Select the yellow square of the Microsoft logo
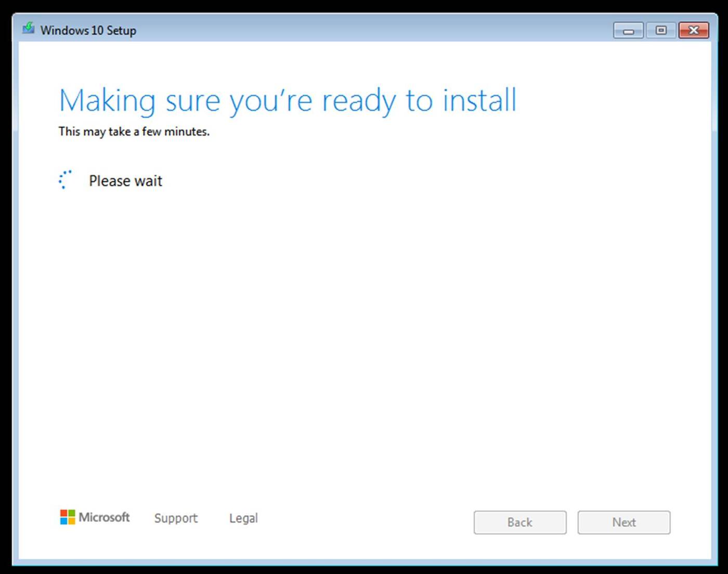The image size is (728, 574). [x=71, y=521]
